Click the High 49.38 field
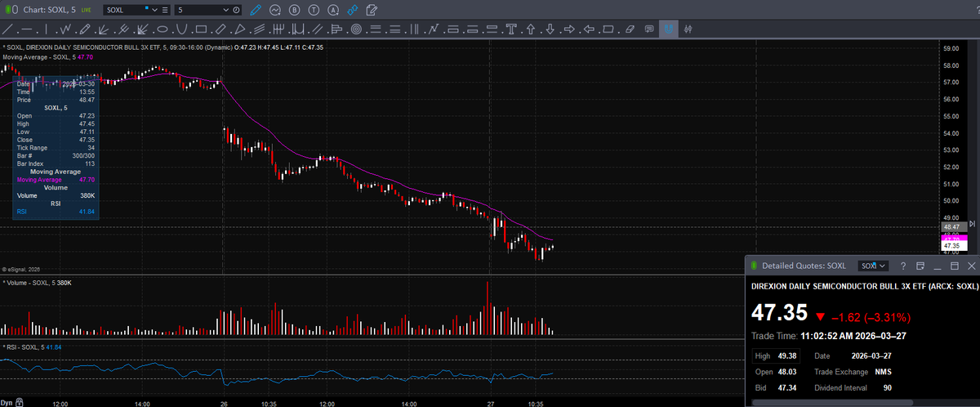Viewport: 980px width, 407px height. pos(776,356)
